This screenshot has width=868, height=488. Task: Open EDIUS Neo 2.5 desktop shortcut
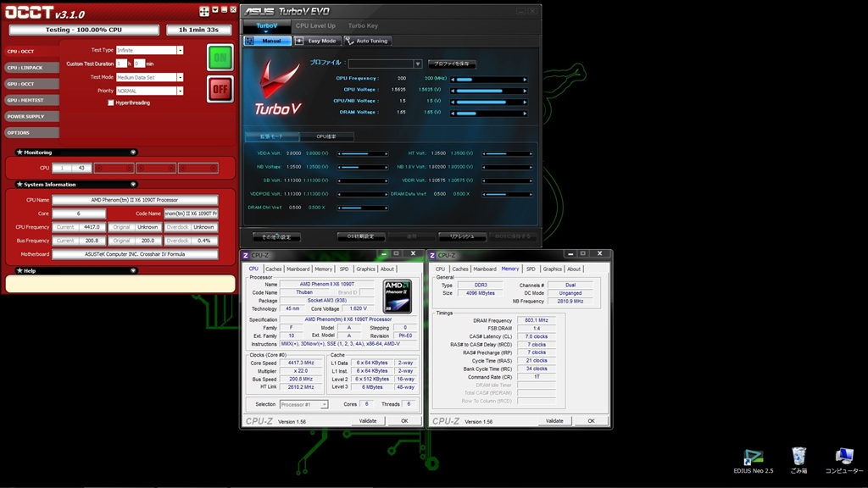tap(753, 457)
